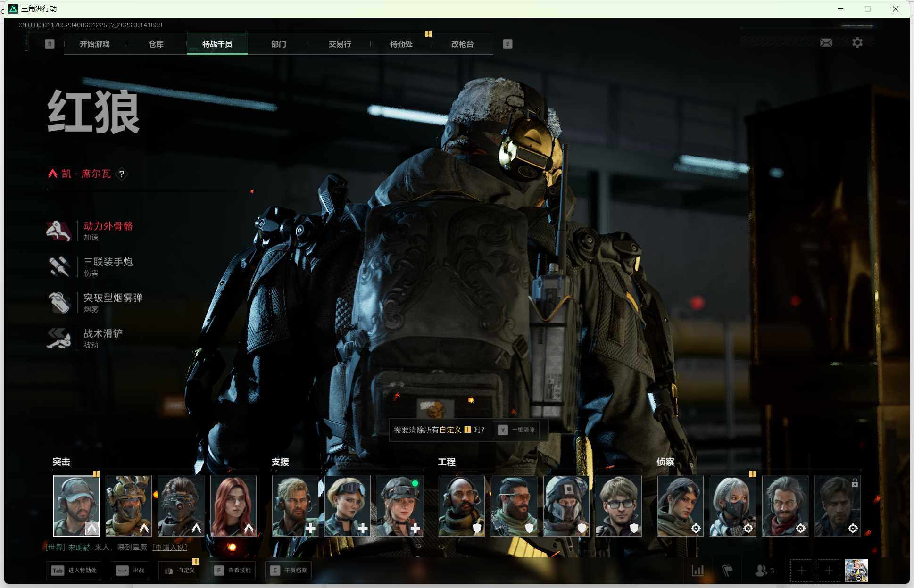The width and height of the screenshot is (914, 588).
Task: Open the player avatar with level 60
Action: pyautogui.click(x=856, y=571)
